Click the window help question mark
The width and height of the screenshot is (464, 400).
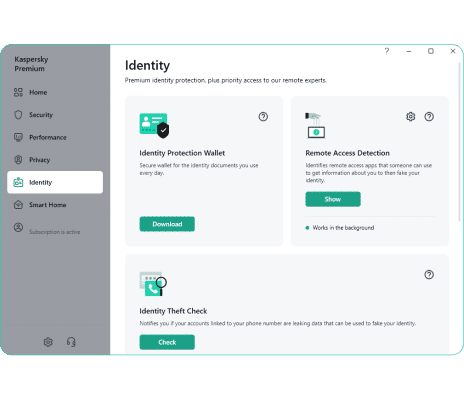pos(387,51)
